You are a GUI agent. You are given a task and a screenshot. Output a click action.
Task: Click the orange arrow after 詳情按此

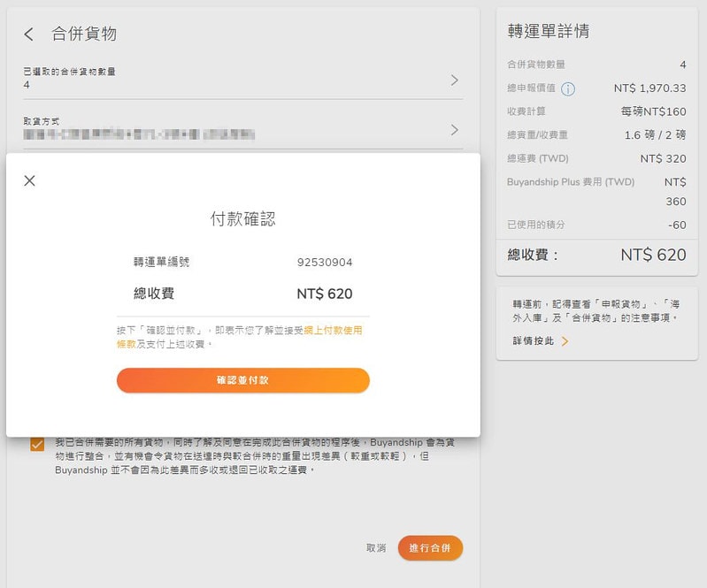(x=565, y=340)
